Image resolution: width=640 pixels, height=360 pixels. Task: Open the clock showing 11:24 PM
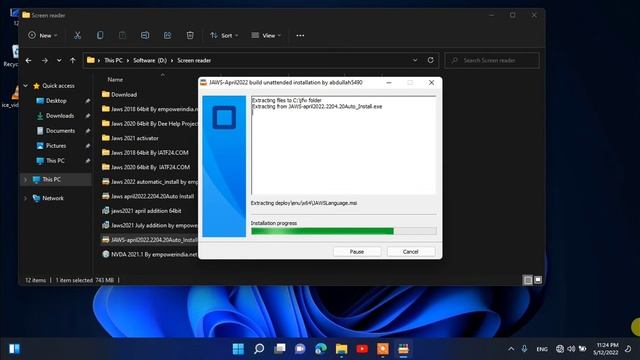tap(607, 349)
